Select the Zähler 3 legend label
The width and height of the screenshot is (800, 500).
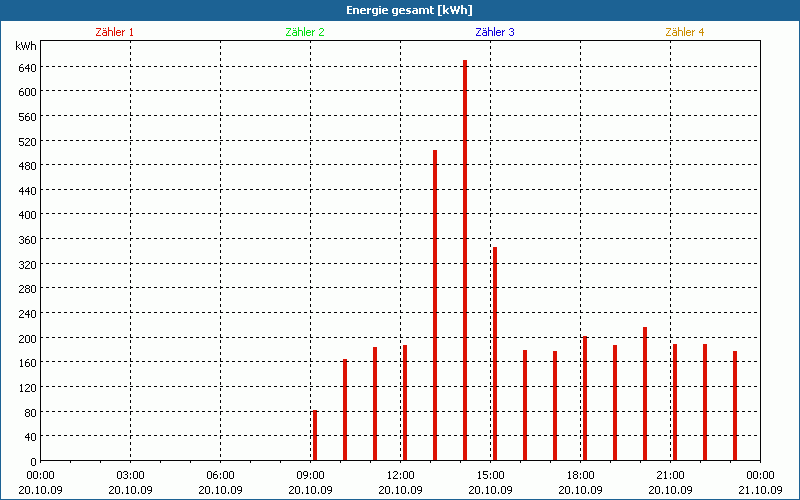click(x=495, y=32)
